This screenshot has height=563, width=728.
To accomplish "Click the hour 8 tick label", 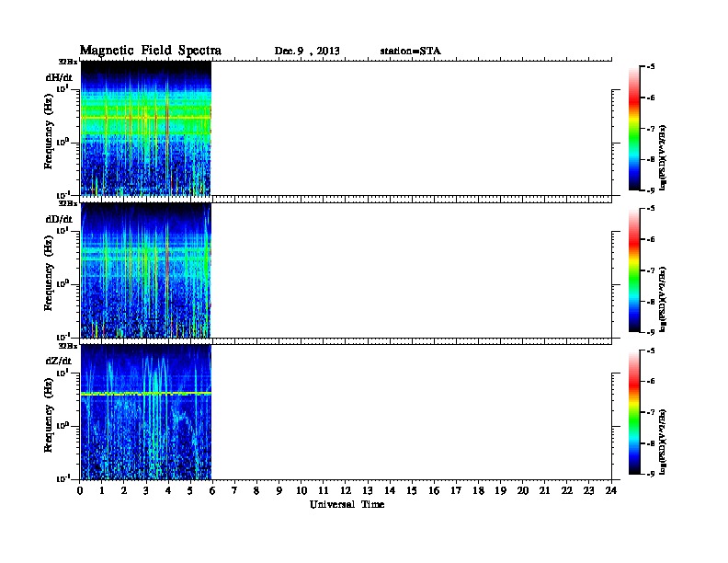I will click(x=256, y=491).
